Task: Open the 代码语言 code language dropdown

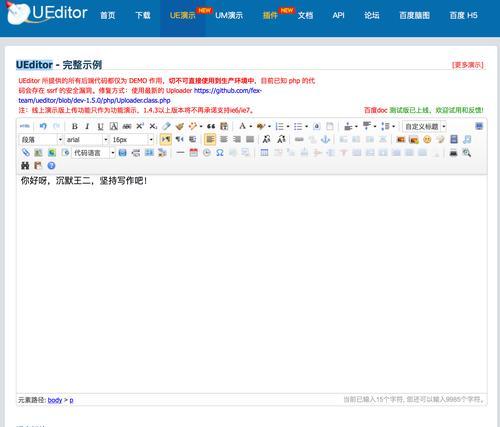Action: [x=93, y=153]
